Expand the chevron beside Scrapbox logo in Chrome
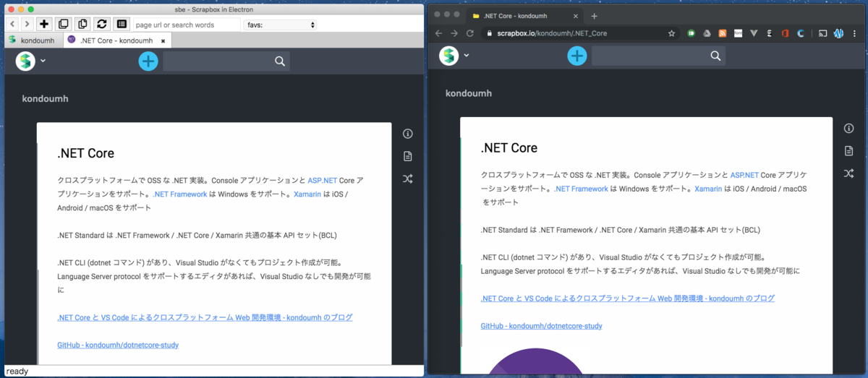The height and width of the screenshot is (378, 868). coord(467,56)
